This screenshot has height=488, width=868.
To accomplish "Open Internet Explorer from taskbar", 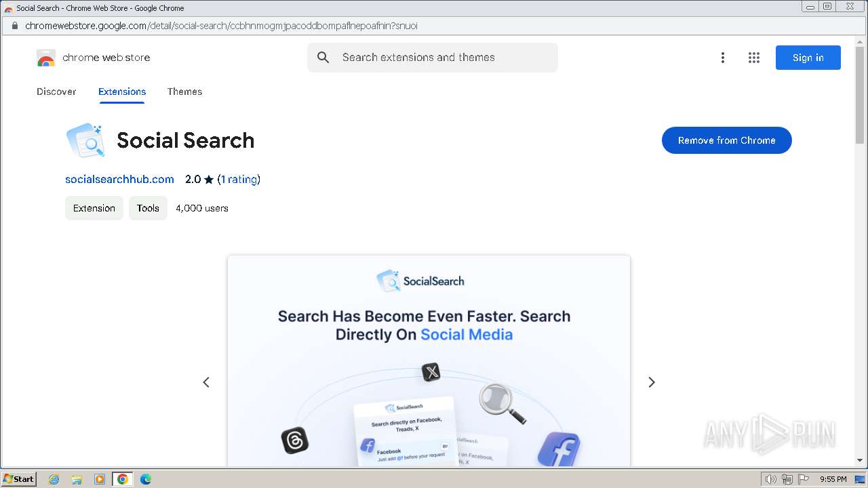I will pyautogui.click(x=54, y=479).
